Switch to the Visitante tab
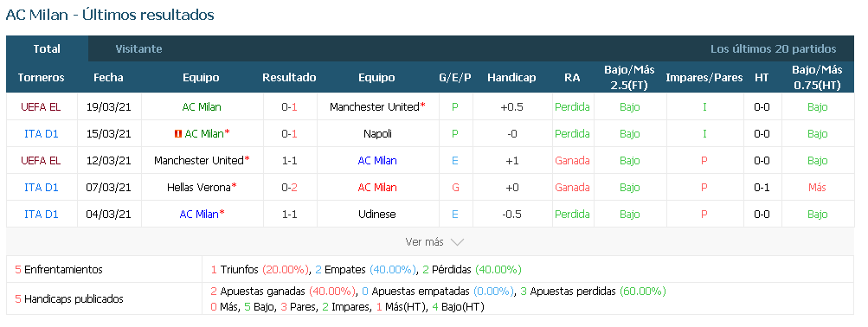Screen dimensions: 868x327 coord(138,48)
